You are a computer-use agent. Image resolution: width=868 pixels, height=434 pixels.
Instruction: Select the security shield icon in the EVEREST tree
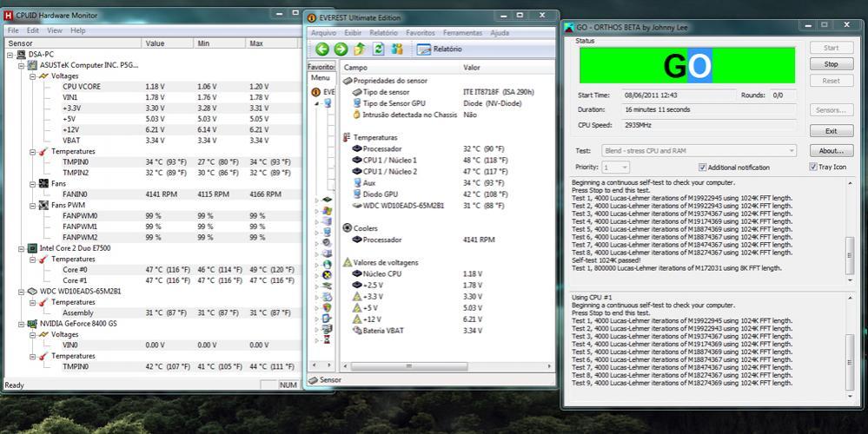click(327, 307)
